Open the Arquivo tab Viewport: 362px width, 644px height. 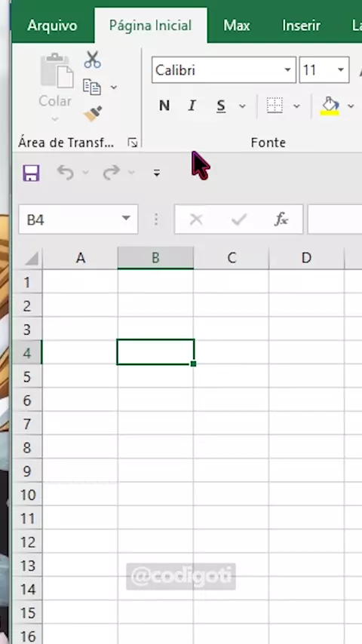(52, 26)
